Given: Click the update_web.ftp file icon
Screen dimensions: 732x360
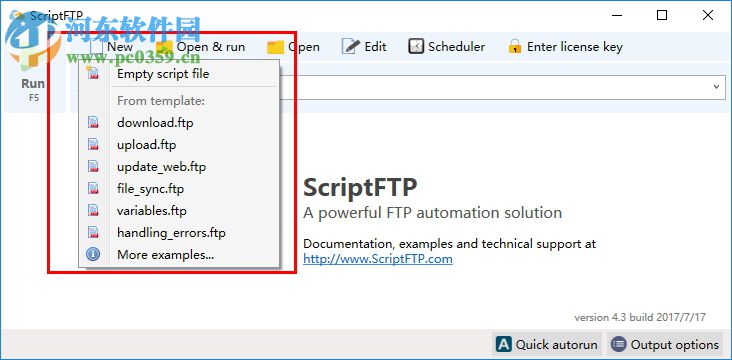Looking at the screenshot, I should (93, 167).
